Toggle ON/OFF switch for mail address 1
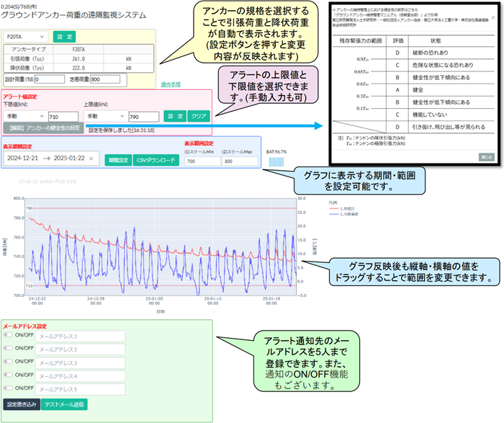504x423 pixels. (x=9, y=336)
